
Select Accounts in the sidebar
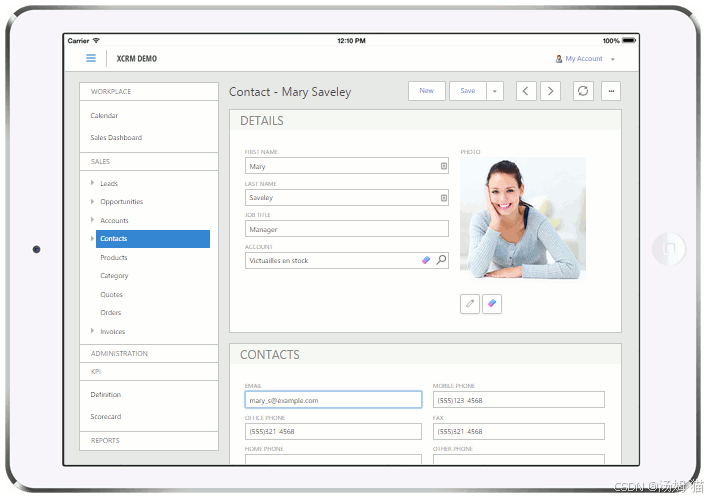pos(114,221)
